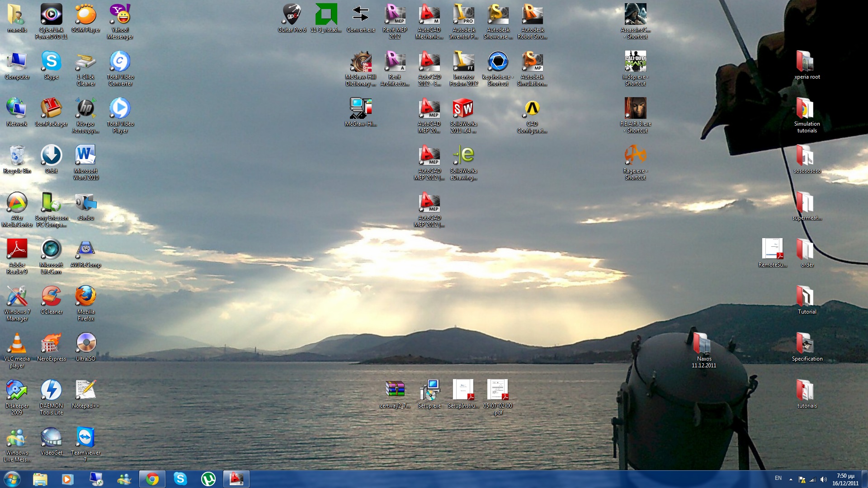Select the VLC media player icon
868x488 pixels.
tap(17, 344)
